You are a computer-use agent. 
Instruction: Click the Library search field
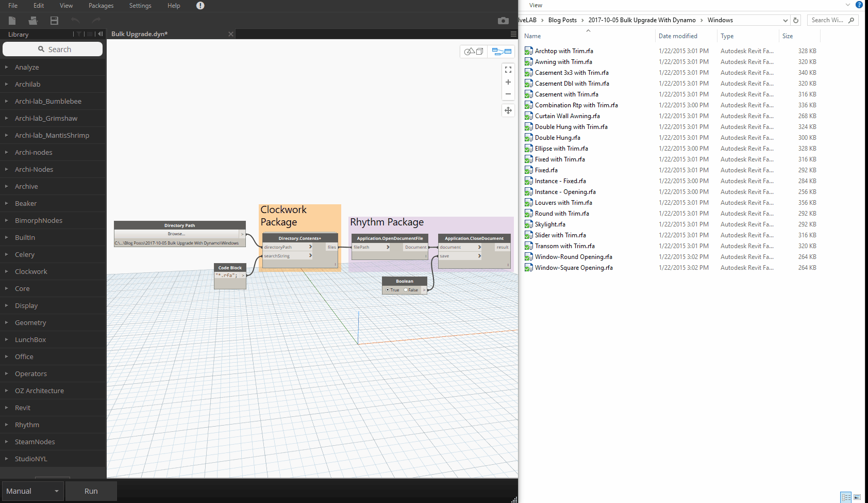53,50
